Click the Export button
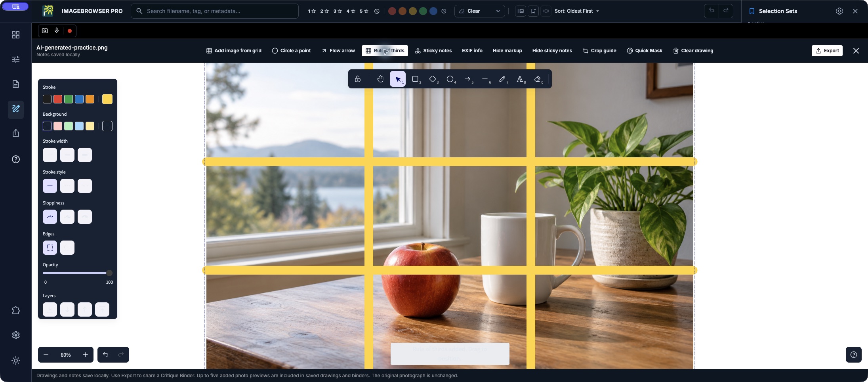868x382 pixels. (x=827, y=51)
